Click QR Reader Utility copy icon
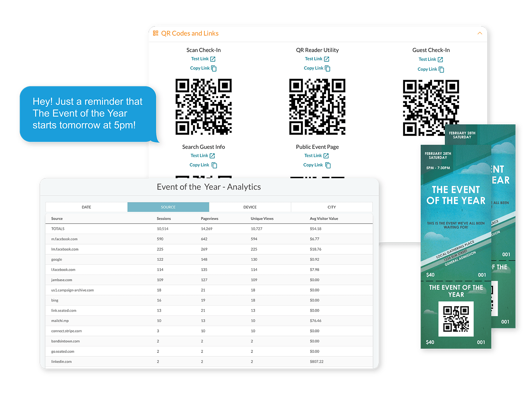This screenshot has width=532, height=406. point(328,68)
